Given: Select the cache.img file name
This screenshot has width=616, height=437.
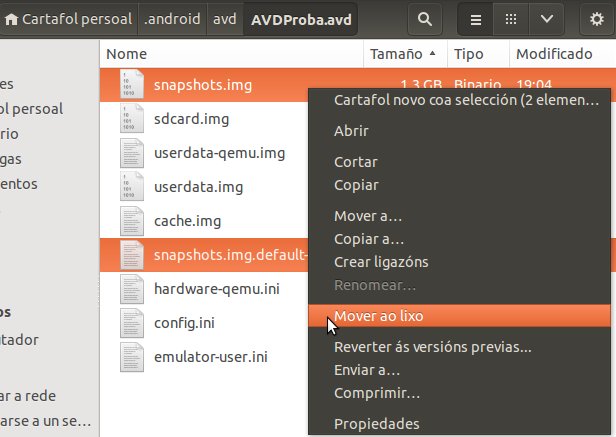Looking at the screenshot, I should coord(187,221).
